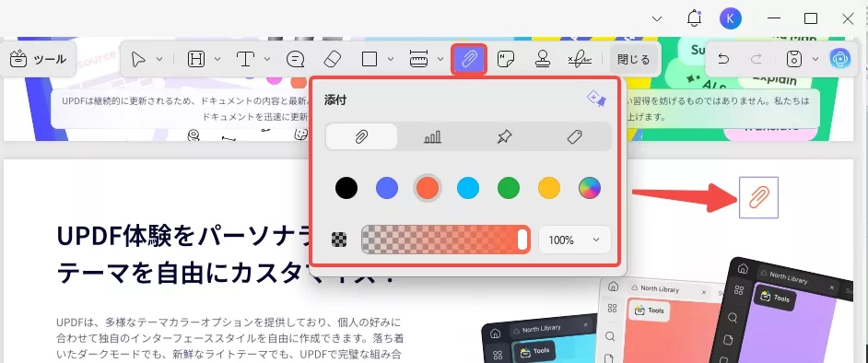
Task: Pick the yellow color swatch
Action: point(549,188)
